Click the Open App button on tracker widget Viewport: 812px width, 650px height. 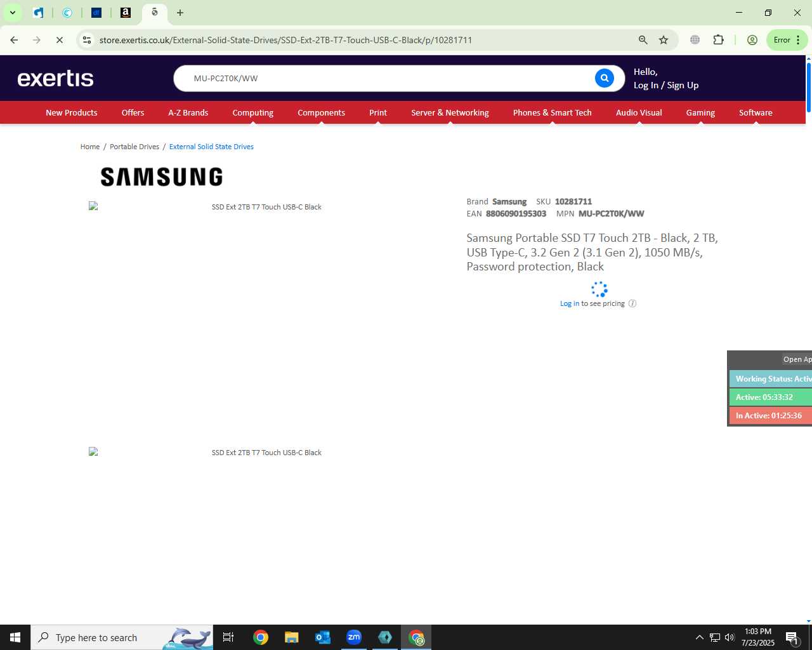coord(797,359)
